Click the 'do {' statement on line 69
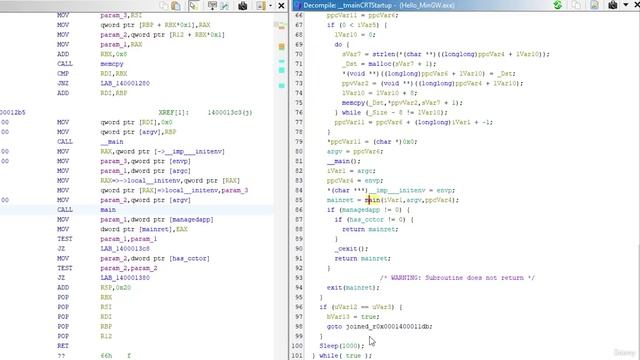This screenshot has width=640, height=360. (x=342, y=44)
